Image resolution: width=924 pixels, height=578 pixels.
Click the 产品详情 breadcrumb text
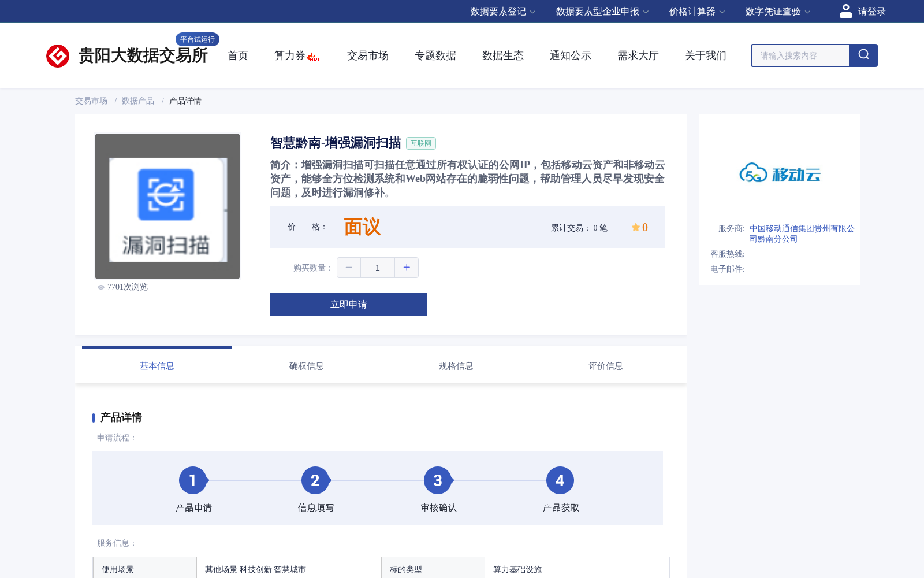click(185, 101)
